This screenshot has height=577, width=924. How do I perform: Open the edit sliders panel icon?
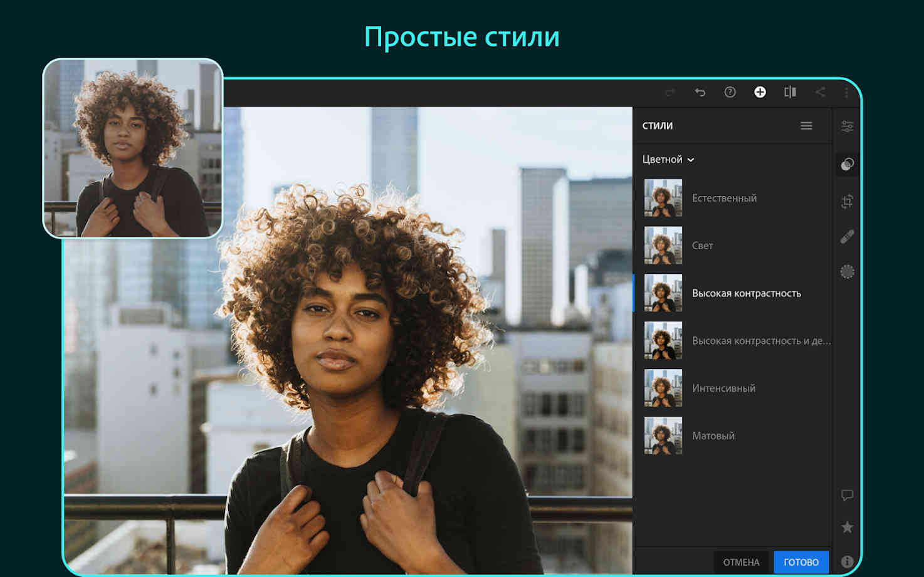[x=847, y=127]
